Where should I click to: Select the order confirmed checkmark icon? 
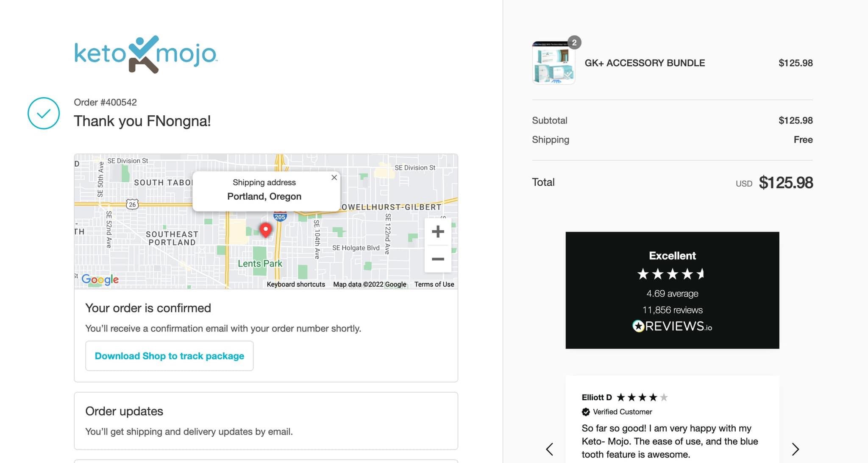pos(44,113)
